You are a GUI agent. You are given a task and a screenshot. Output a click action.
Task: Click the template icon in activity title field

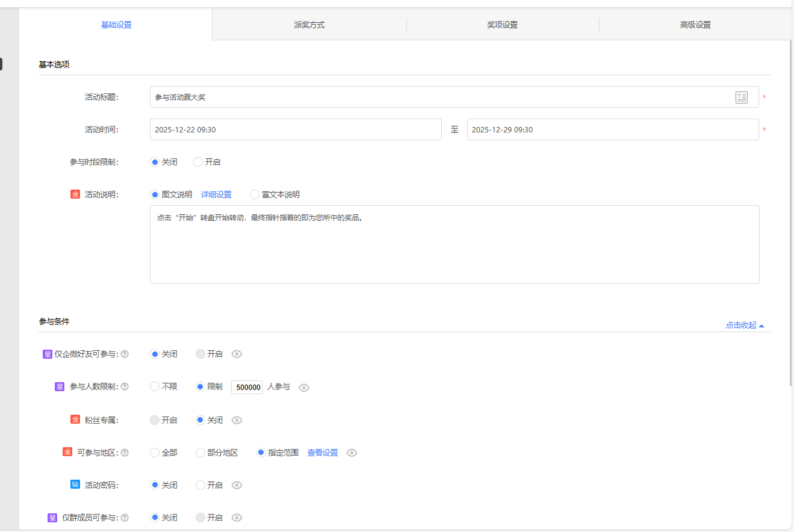(x=741, y=97)
